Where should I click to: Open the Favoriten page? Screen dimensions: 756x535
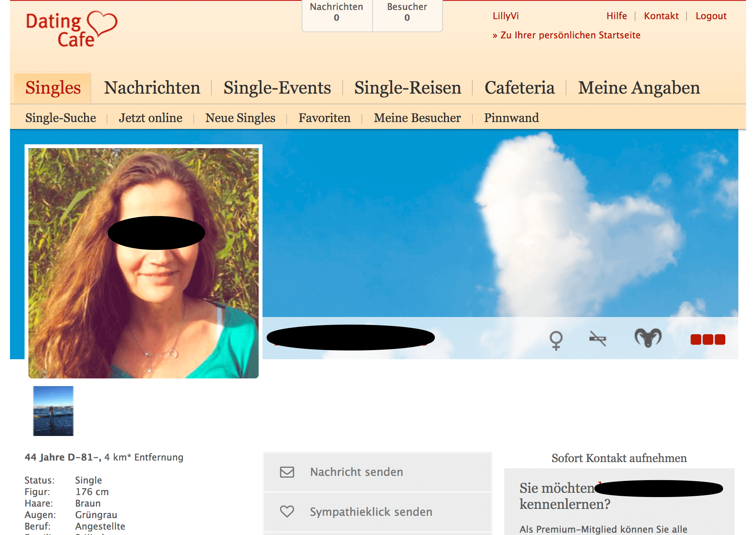tap(324, 118)
